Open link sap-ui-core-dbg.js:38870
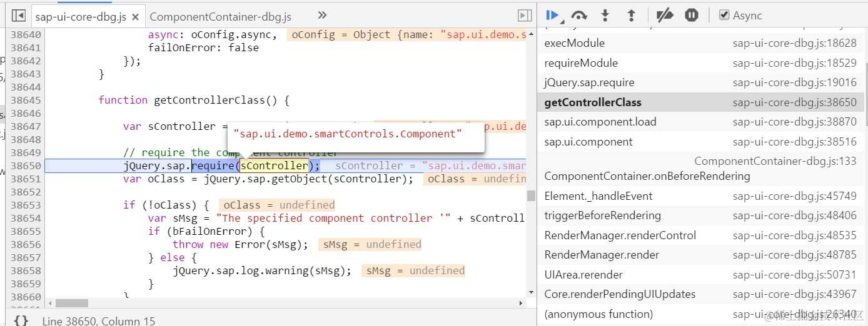 tap(794, 122)
